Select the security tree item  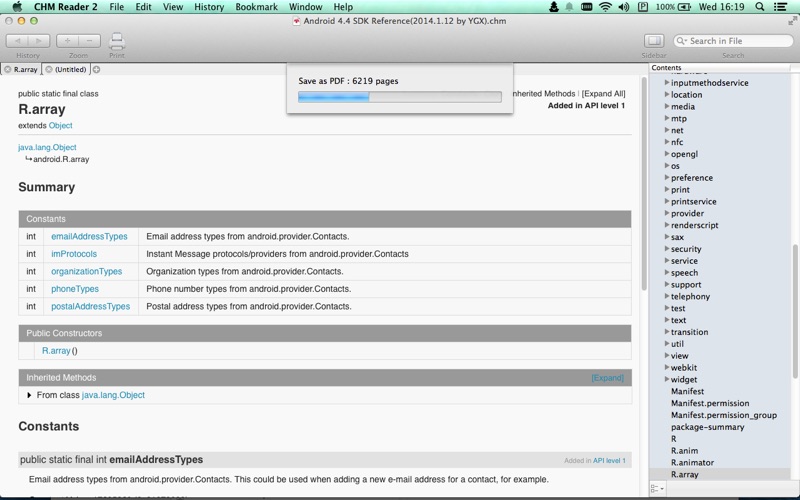coord(686,248)
